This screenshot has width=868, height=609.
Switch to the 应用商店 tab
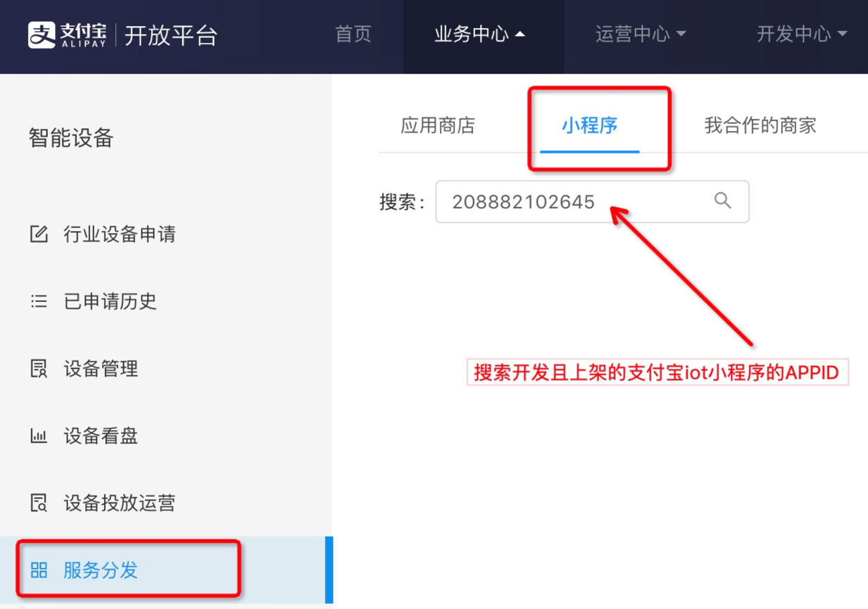[x=438, y=125]
